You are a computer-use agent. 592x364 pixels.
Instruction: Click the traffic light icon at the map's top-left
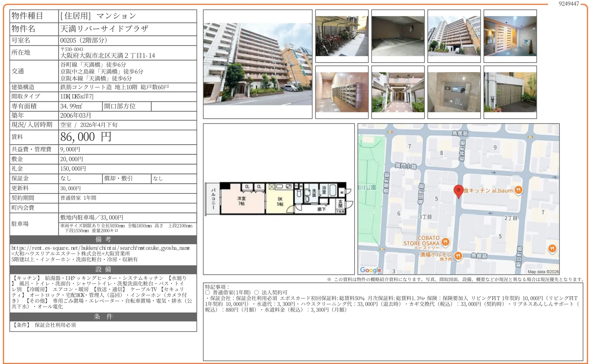(x=390, y=132)
